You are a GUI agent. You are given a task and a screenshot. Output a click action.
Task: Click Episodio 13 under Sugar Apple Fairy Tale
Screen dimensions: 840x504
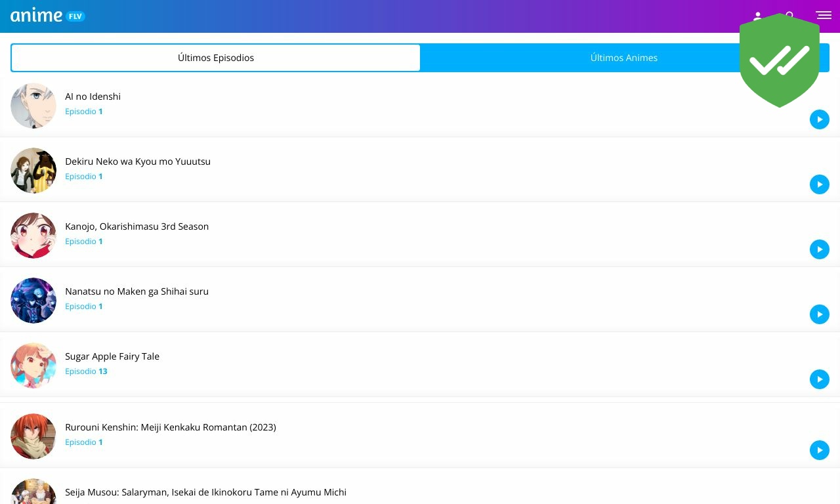(x=86, y=371)
